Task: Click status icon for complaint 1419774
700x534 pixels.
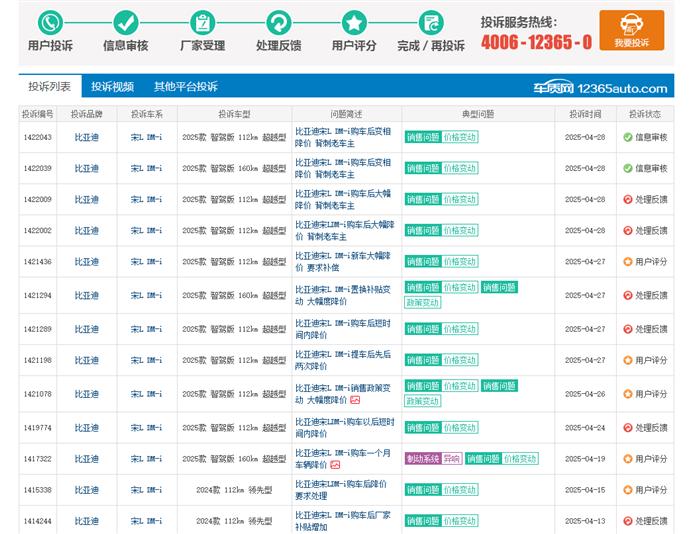Action: [628, 427]
